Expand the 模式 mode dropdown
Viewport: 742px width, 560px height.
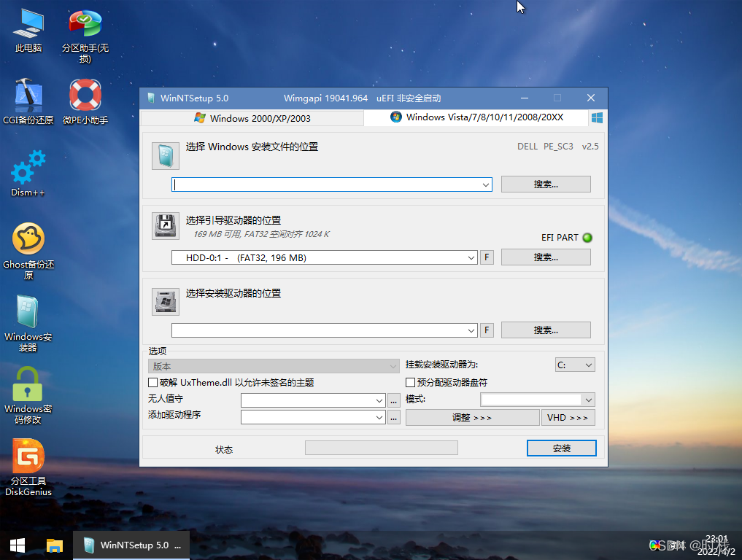(588, 400)
